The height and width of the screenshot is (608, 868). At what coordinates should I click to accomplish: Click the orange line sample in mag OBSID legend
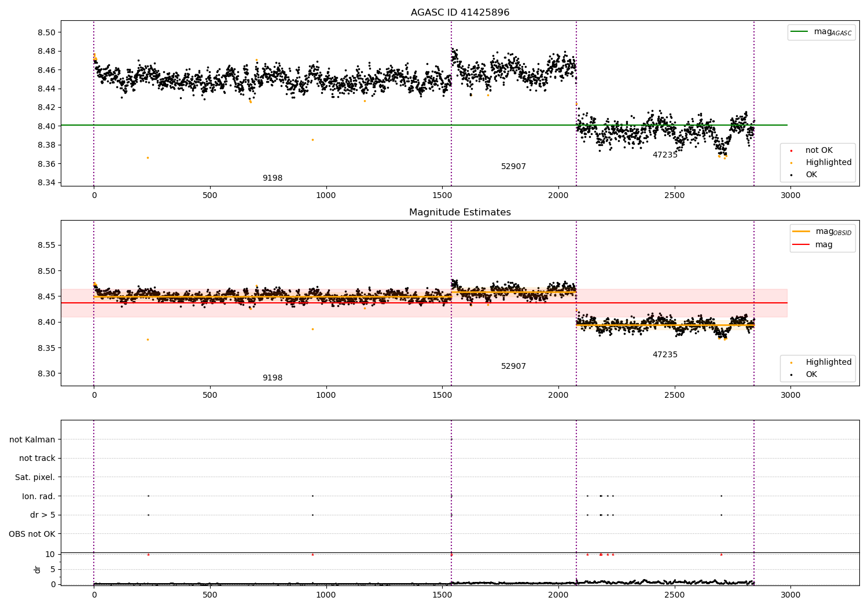pyautogui.click(x=801, y=232)
